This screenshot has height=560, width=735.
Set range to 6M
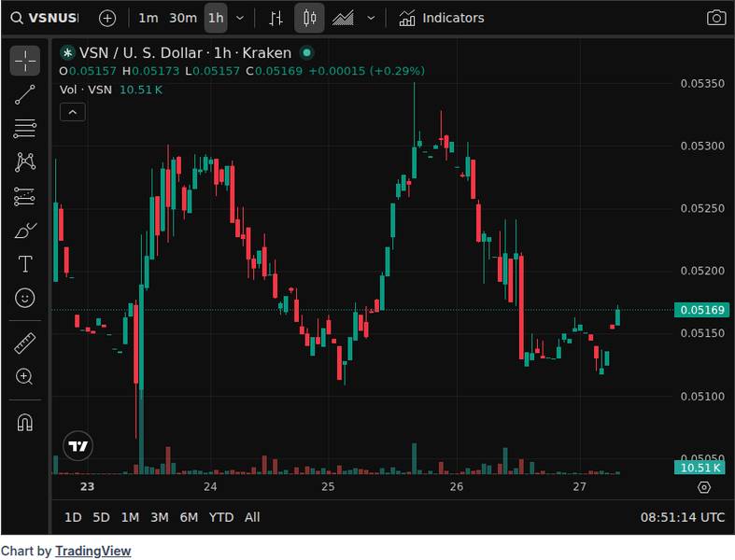coord(189,517)
